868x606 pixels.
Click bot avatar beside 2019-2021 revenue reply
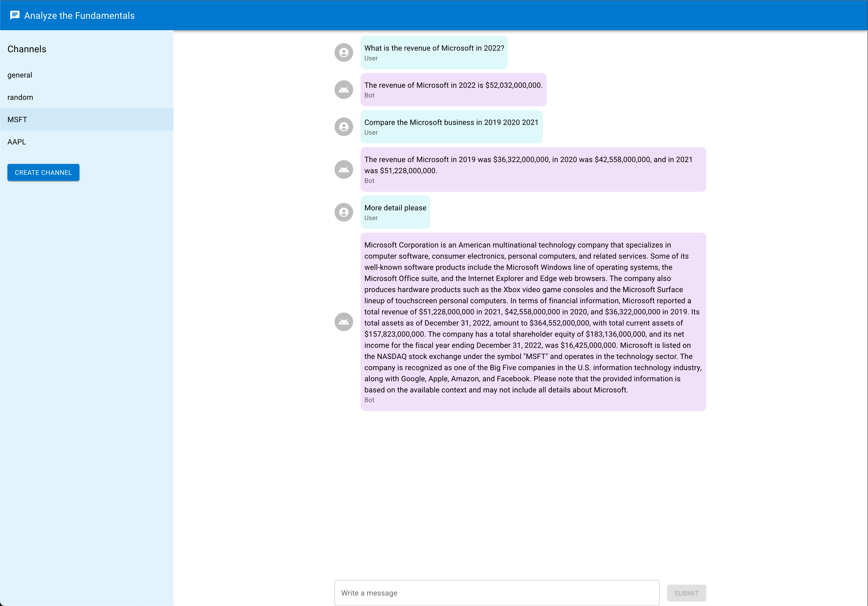[x=343, y=169]
